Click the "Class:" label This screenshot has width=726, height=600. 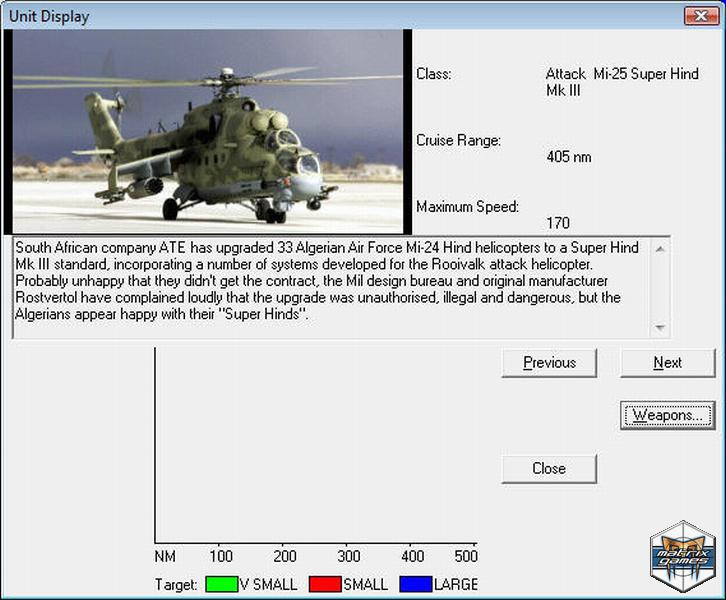point(433,74)
